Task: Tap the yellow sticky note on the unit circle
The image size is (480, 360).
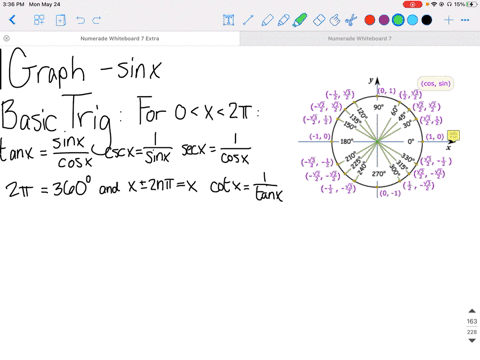Action: click(453, 135)
